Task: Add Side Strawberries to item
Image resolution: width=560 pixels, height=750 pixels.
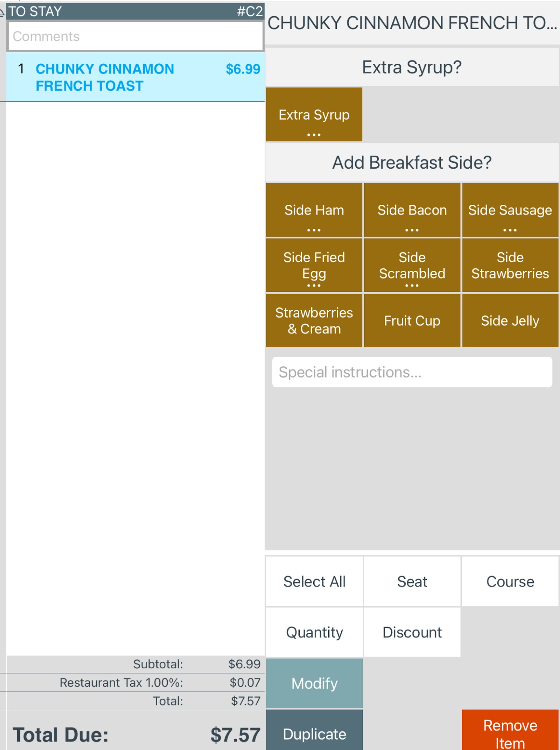Action: pyautogui.click(x=510, y=265)
